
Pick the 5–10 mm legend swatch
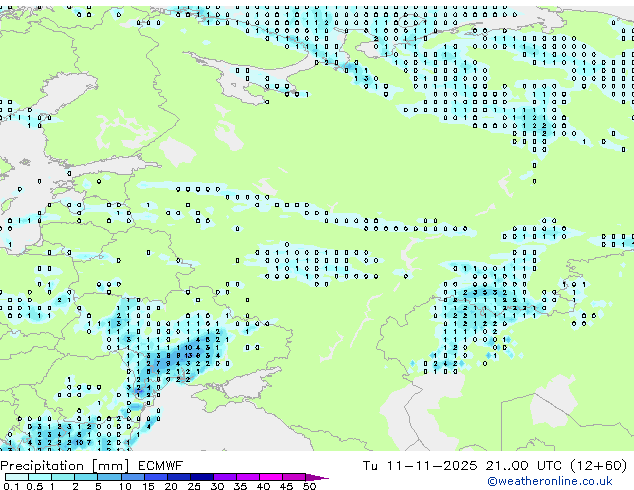[x=109, y=477]
